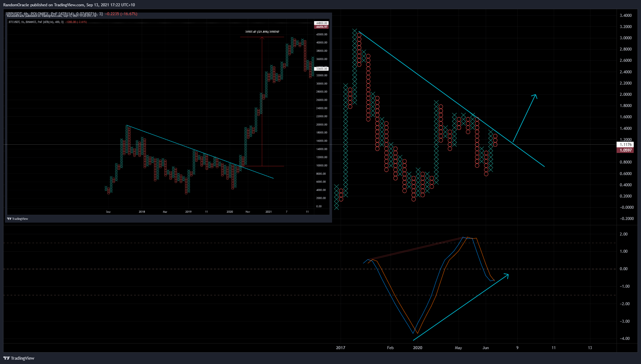Viewport: 641px width, 364px height.
Task: Click the Nov label on inset time axis
Action: click(248, 212)
